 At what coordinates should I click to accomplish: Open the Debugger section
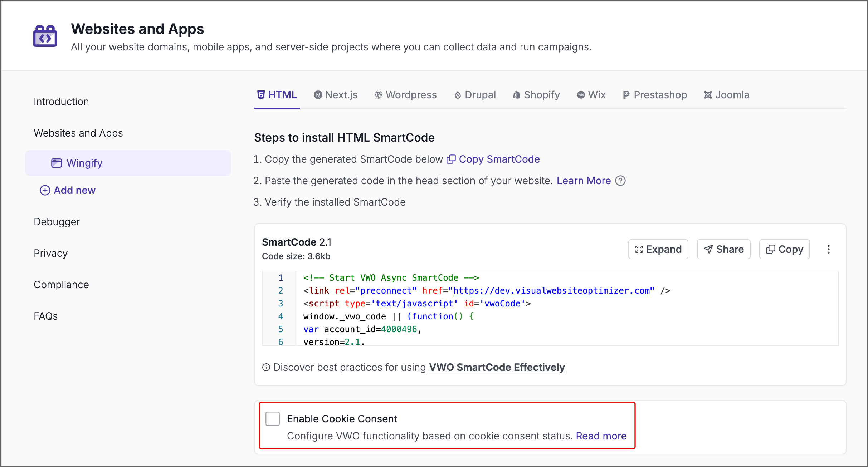click(x=57, y=222)
